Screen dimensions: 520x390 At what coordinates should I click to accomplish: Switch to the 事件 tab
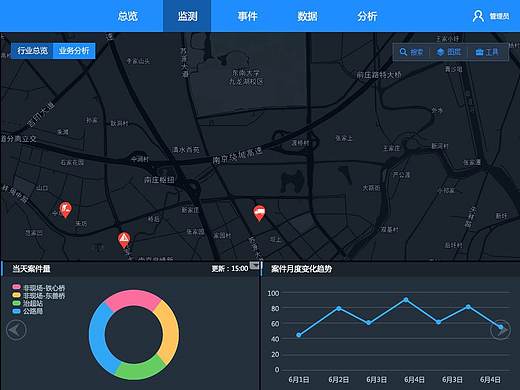[247, 16]
